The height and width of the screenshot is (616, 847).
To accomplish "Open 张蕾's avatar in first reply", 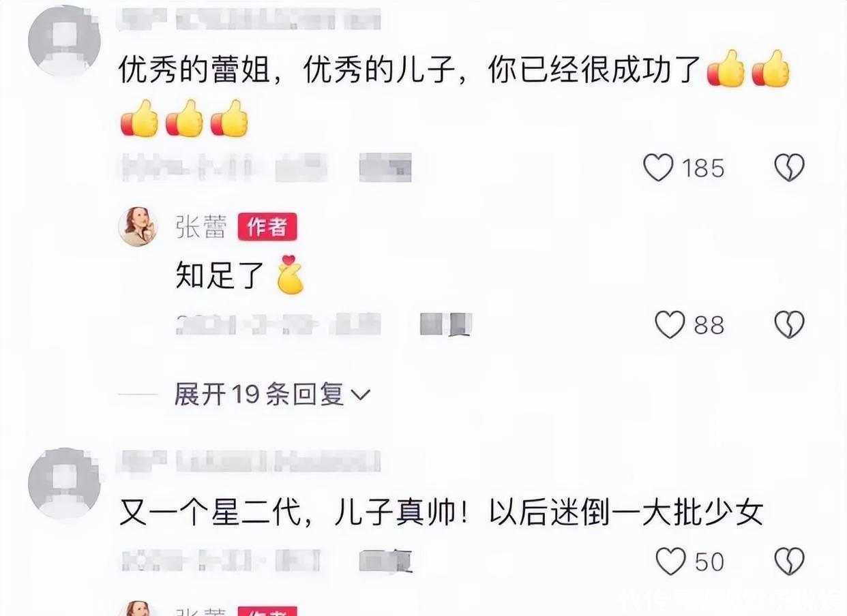I will [138, 227].
